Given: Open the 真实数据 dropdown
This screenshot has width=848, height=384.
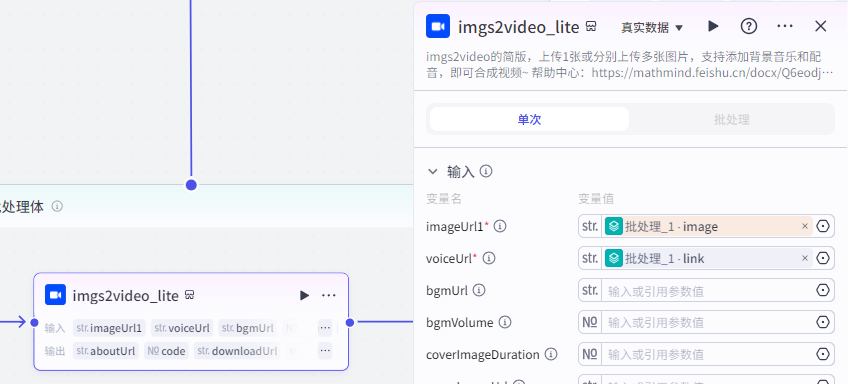Looking at the screenshot, I should tap(652, 28).
